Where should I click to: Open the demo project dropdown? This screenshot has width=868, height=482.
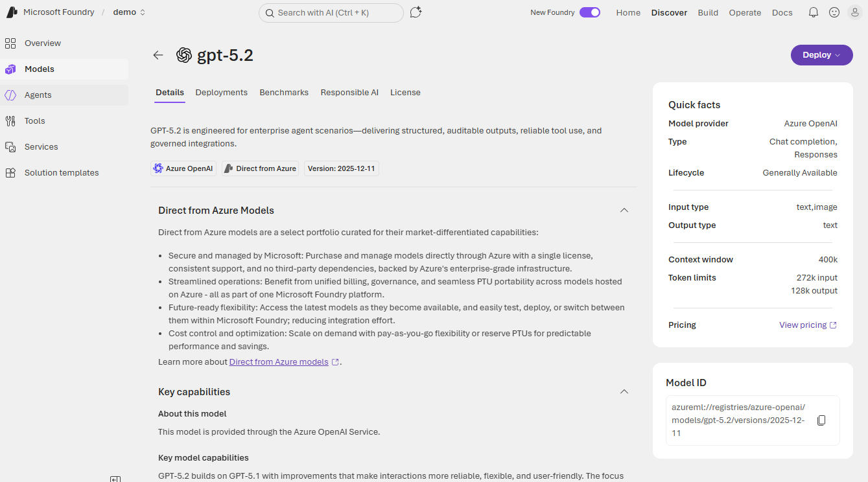[x=129, y=12]
